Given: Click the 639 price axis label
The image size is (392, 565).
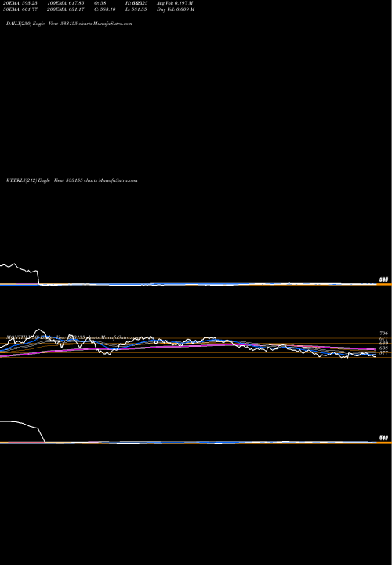Looking at the screenshot, I should coord(383,344).
